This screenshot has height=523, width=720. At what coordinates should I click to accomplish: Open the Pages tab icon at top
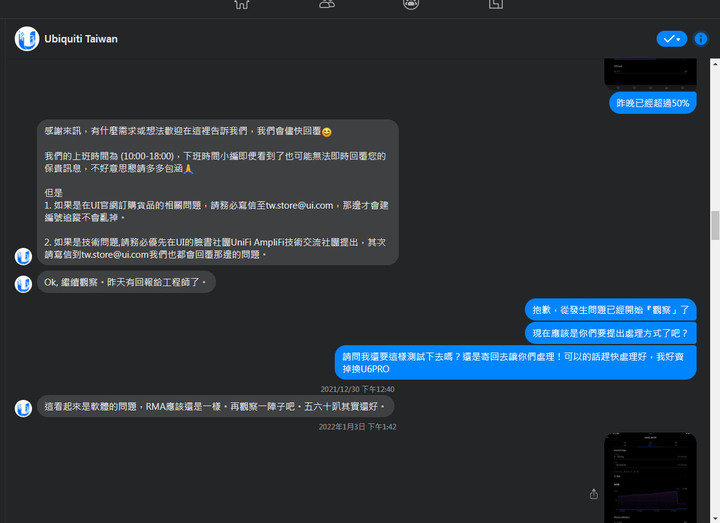495,4
